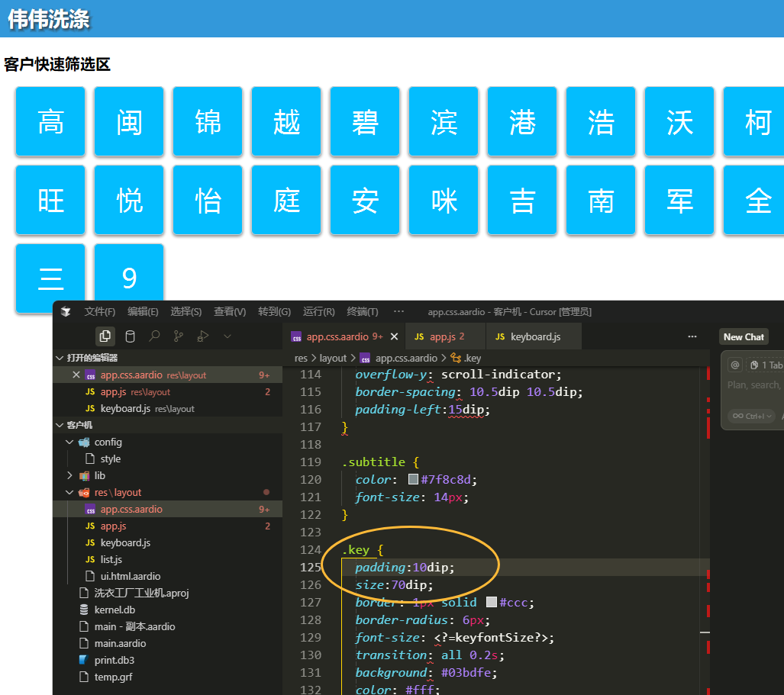Switch to the keyboard.js editor tab
Viewport: 784px width, 695px height.
(x=534, y=336)
